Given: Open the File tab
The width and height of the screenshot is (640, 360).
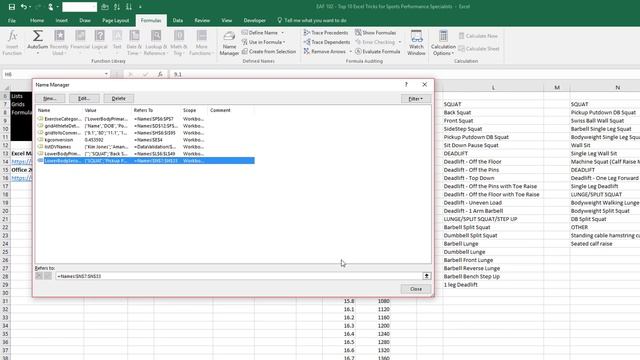Looking at the screenshot, I should (12, 20).
